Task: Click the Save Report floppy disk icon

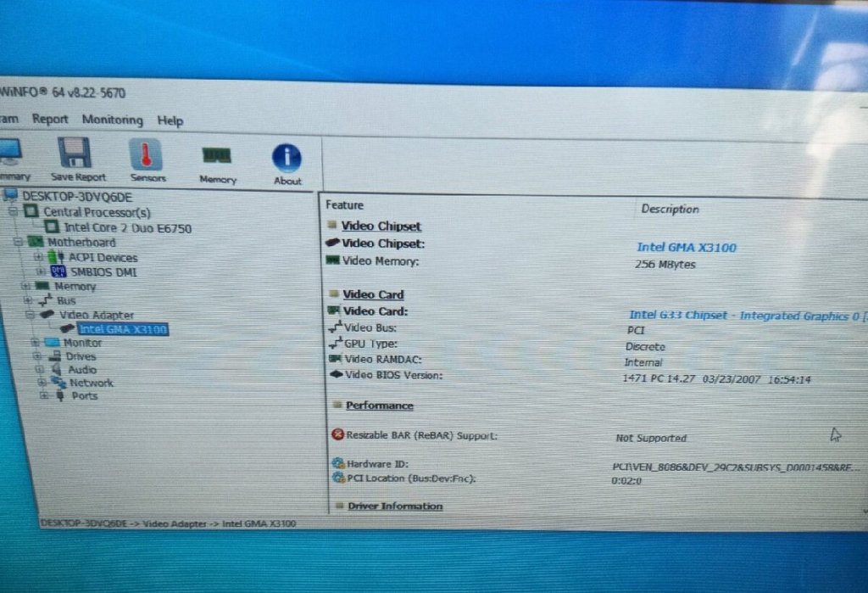Action: [x=75, y=152]
